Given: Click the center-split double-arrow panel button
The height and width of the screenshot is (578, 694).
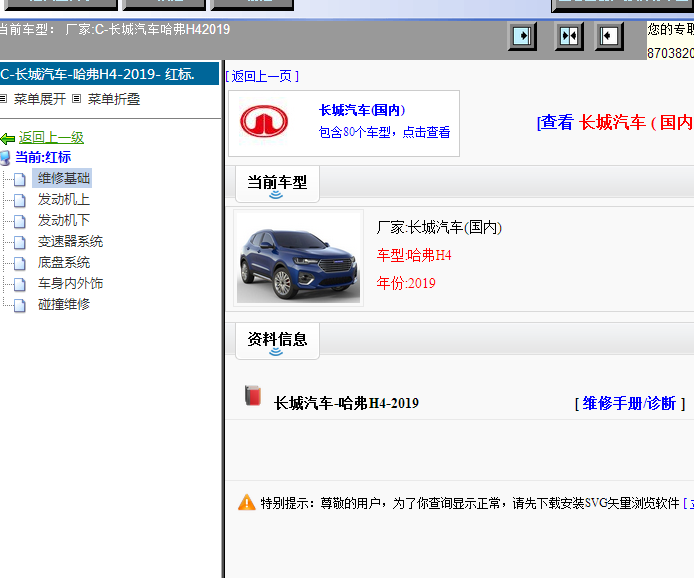Looking at the screenshot, I should point(569,36).
